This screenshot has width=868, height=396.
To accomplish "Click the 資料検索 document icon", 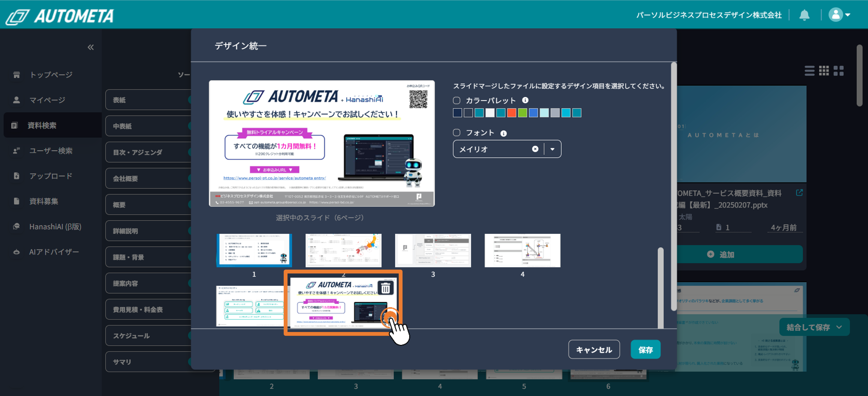I will tap(14, 125).
